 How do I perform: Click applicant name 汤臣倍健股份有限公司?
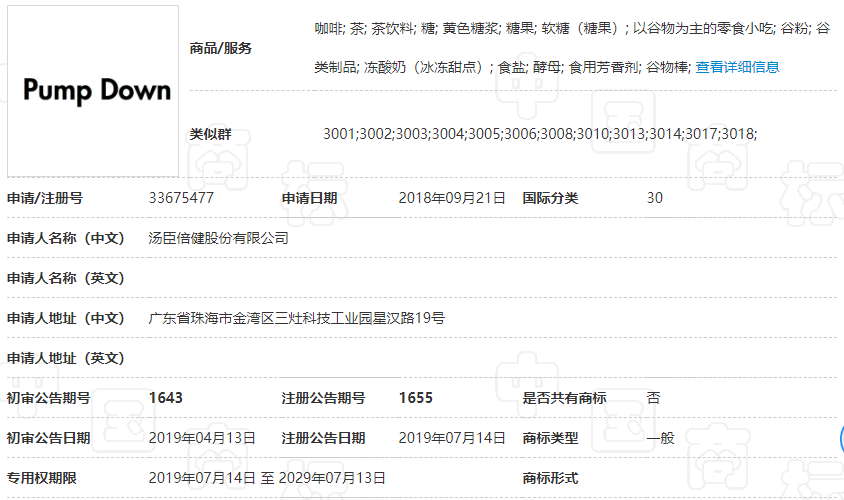coord(219,238)
